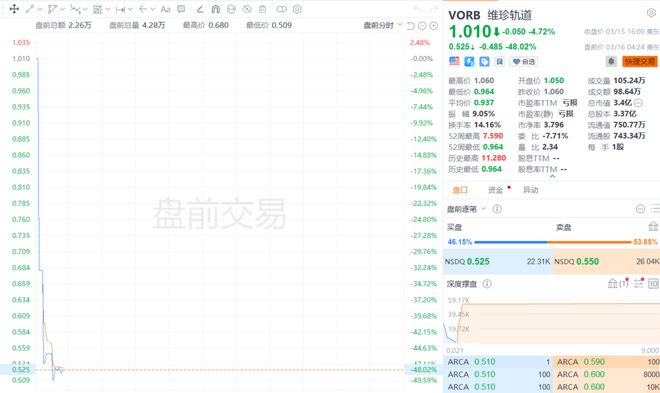The width and height of the screenshot is (660, 393).
Task: Click the circle icon next to 总市值
Action: tap(638, 103)
